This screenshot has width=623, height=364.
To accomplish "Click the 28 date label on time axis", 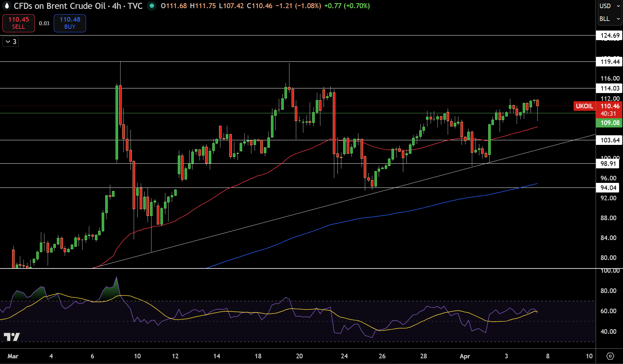I will pyautogui.click(x=424, y=356).
